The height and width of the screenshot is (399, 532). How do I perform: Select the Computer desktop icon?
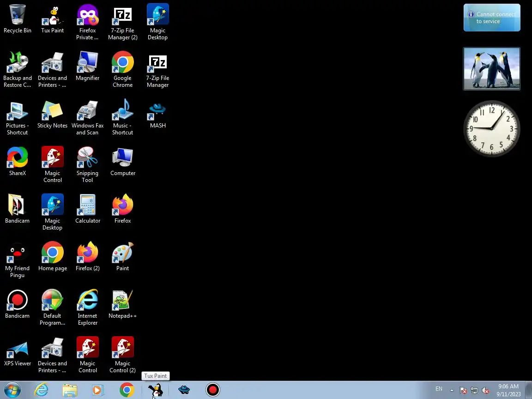pos(122,162)
